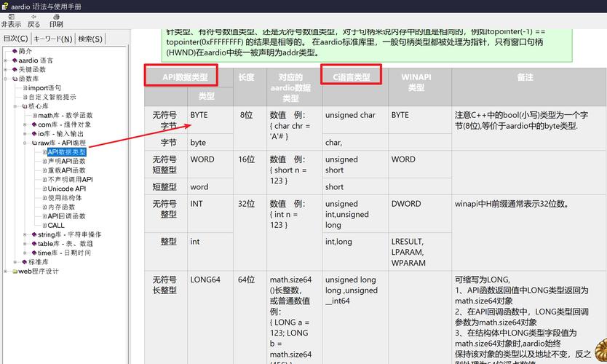Click the folder icon beside web程序设计
607x364 pixels.
[x=15, y=271]
